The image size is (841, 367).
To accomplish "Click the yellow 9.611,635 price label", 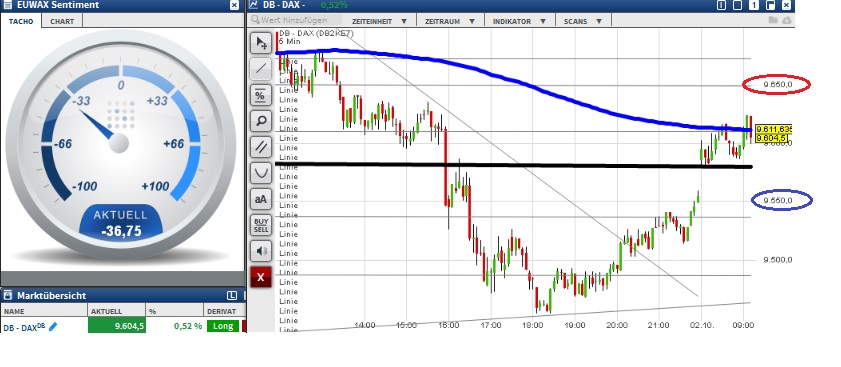I will coord(773,129).
